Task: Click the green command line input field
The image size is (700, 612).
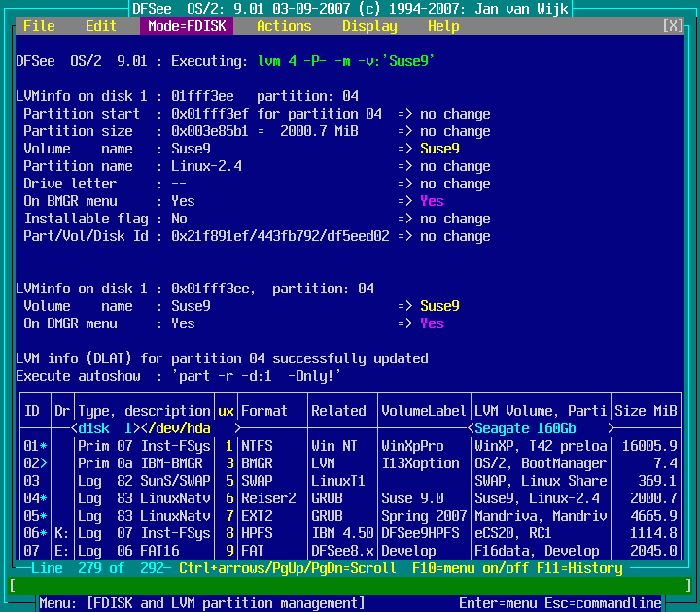Action: pyautogui.click(x=350, y=586)
